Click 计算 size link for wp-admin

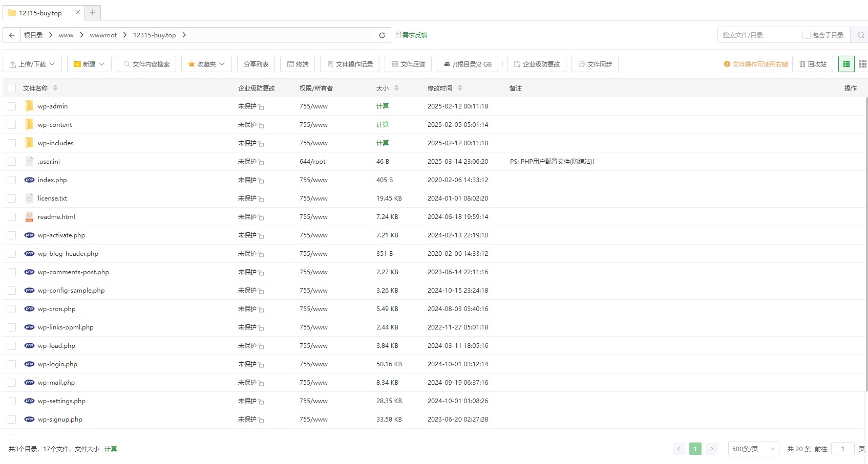[x=383, y=106]
